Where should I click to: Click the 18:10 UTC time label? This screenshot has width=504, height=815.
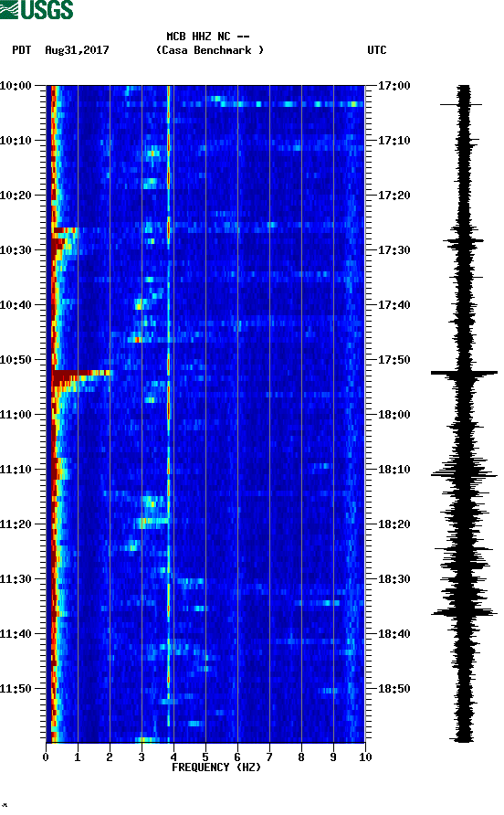click(x=394, y=470)
